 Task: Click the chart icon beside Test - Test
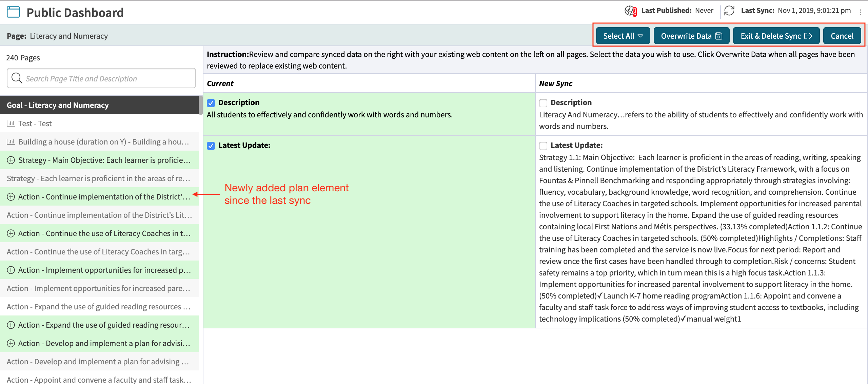point(11,123)
